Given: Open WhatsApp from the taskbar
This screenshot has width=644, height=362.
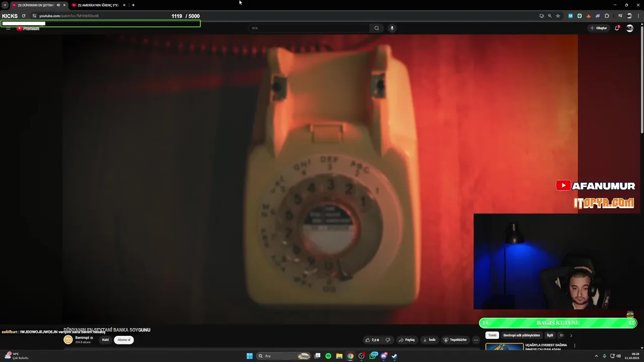Looking at the screenshot, I should pos(373,356).
